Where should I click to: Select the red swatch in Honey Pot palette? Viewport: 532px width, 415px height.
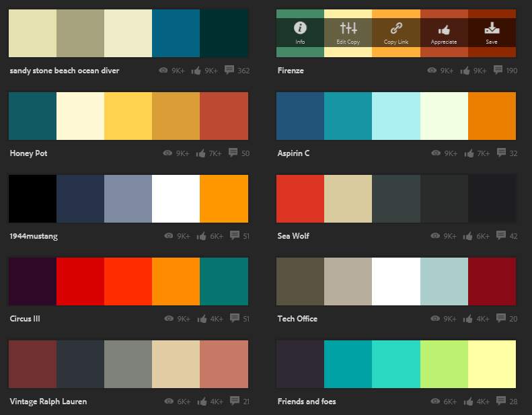224,116
